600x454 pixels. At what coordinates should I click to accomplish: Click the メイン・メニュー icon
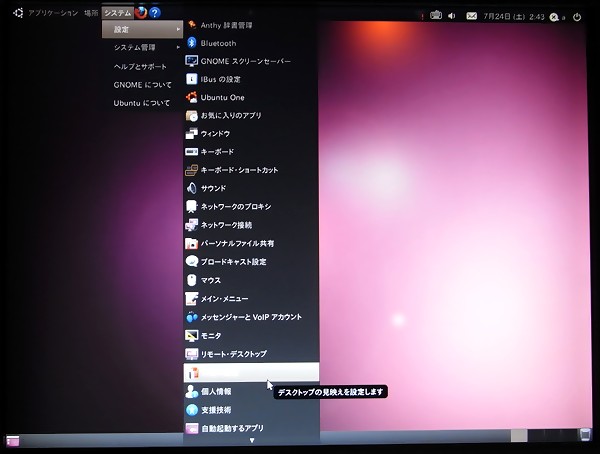click(x=191, y=299)
